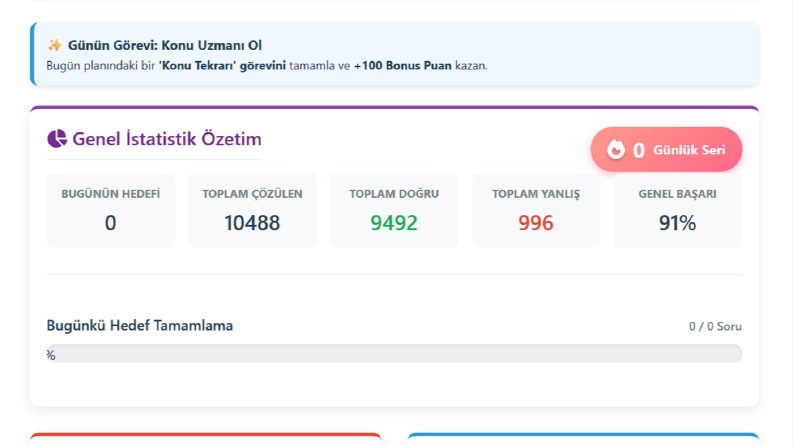Click the red 996 wrong value
Screen dimensions: 793x446
[x=536, y=223]
